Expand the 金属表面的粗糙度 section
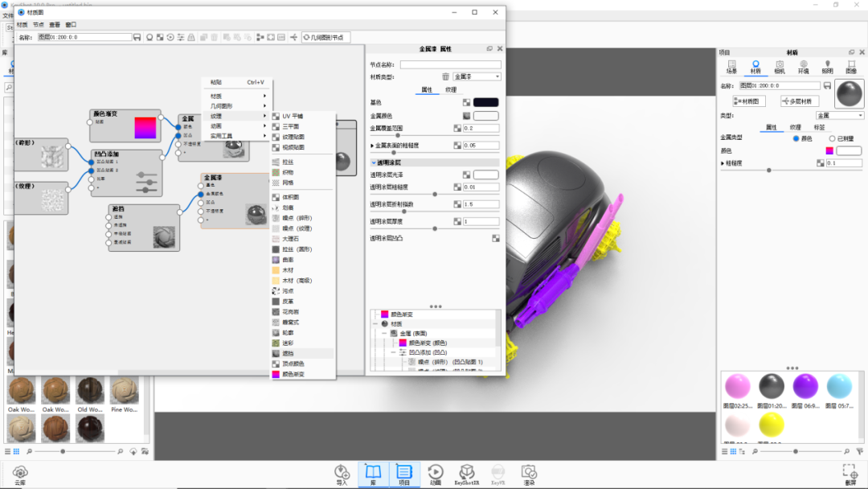 (x=372, y=146)
